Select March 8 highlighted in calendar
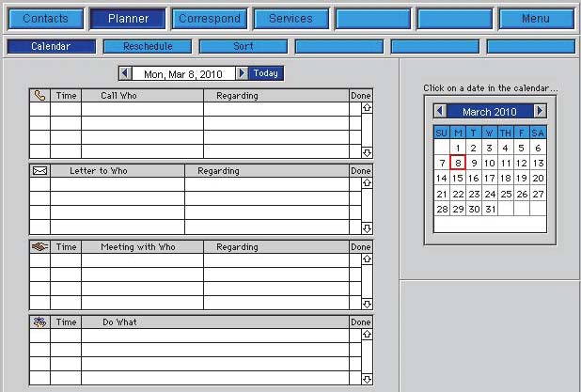Image resolution: width=581 pixels, height=392 pixels. [458, 163]
